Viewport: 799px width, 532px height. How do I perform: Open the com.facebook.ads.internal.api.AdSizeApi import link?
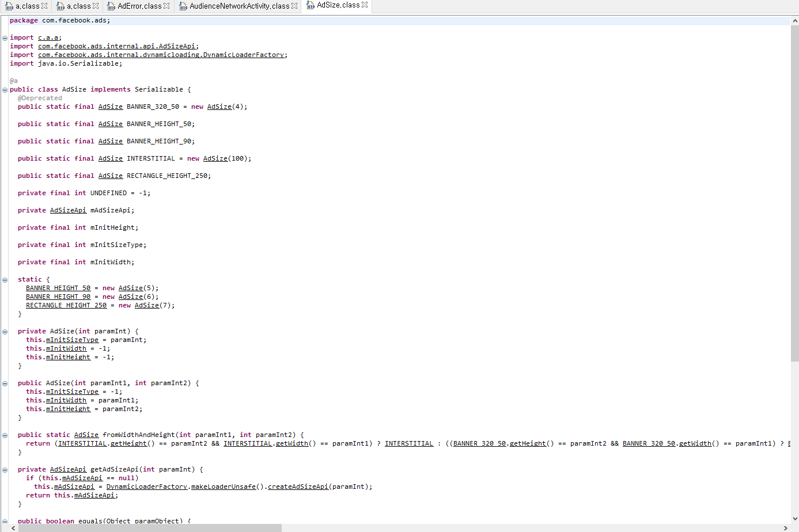(117, 47)
